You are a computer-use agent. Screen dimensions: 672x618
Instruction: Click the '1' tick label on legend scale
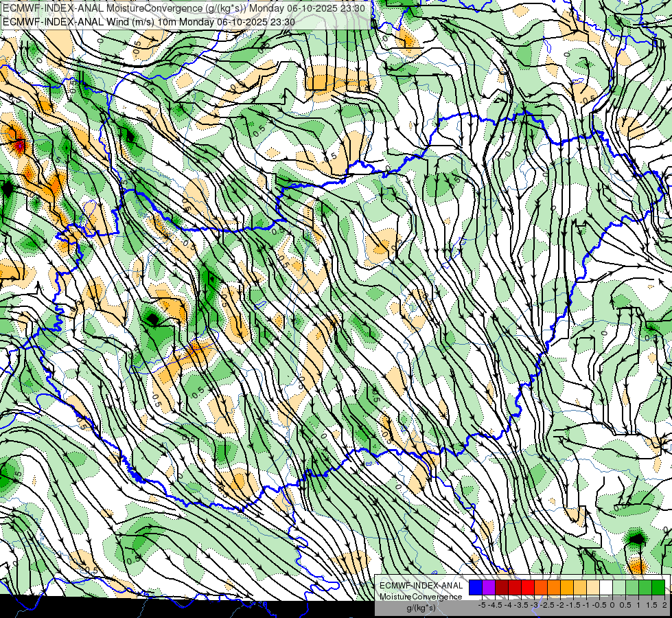pyautogui.click(x=638, y=605)
